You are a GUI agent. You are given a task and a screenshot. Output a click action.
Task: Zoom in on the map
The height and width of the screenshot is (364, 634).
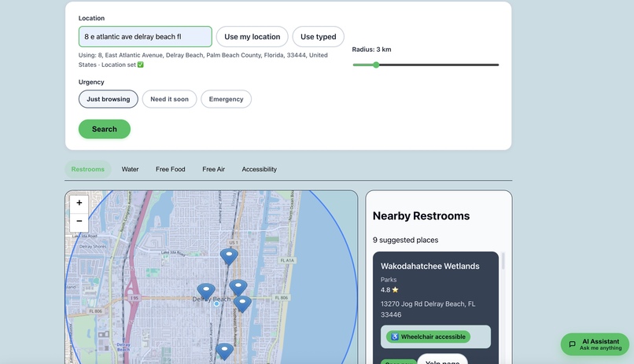point(79,203)
